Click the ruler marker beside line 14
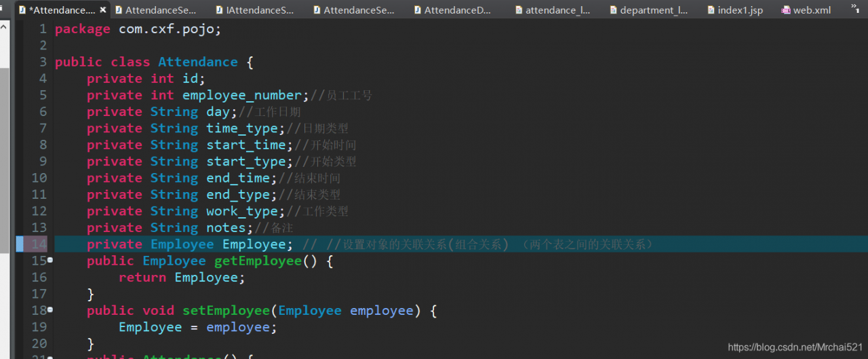 pos(20,244)
